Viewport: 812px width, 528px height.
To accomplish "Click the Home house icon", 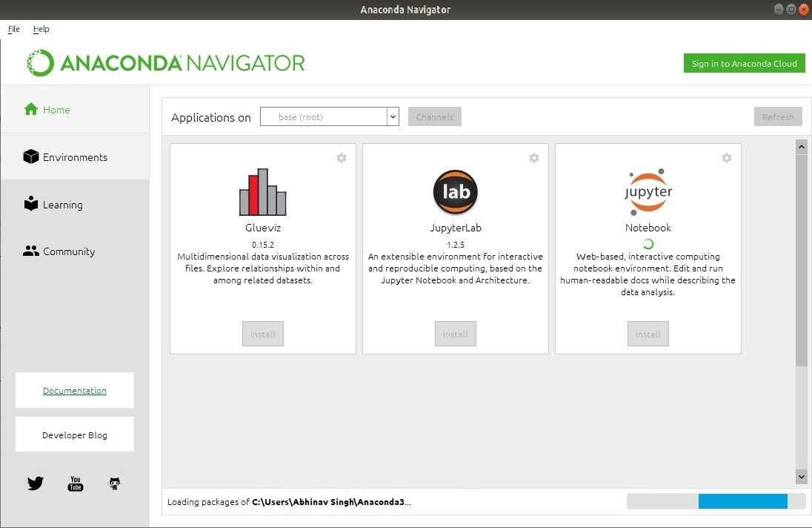I will 31,109.
